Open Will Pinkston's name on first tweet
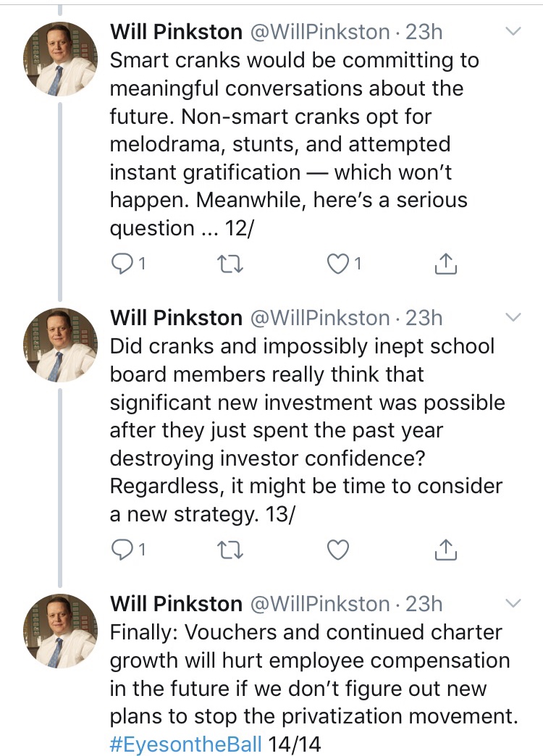The height and width of the screenshot is (756, 543). 176,32
